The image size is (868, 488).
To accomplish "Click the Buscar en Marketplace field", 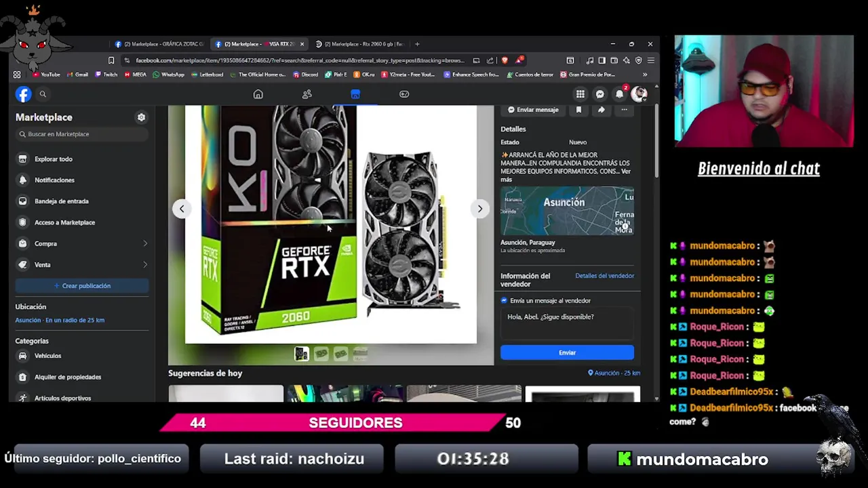I will coord(82,134).
